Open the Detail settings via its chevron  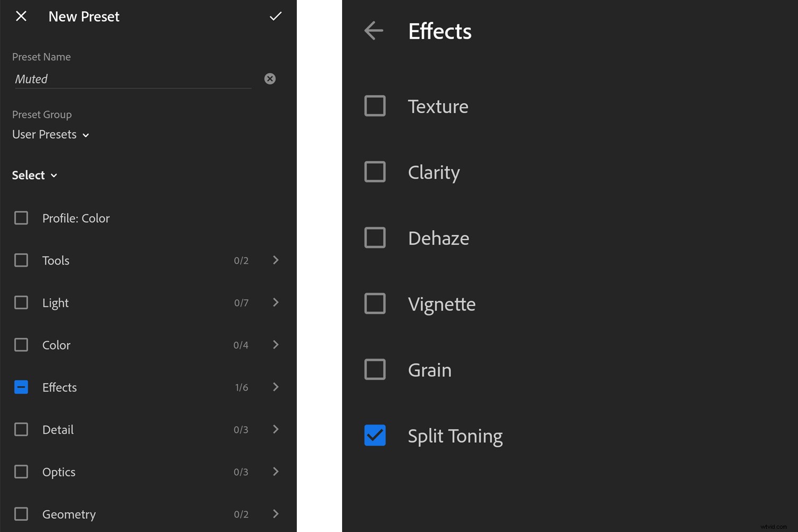276,429
